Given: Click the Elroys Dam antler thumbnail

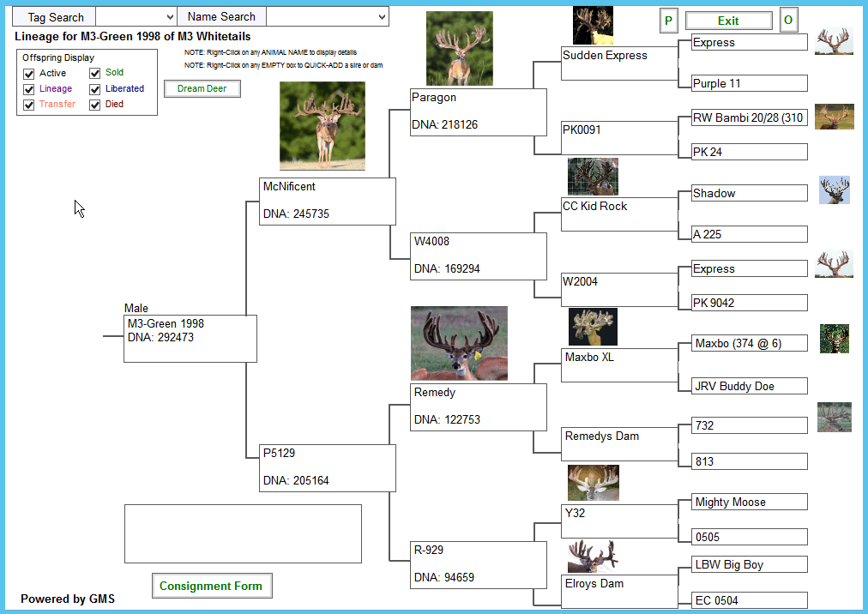Looking at the screenshot, I should pyautogui.click(x=592, y=557).
